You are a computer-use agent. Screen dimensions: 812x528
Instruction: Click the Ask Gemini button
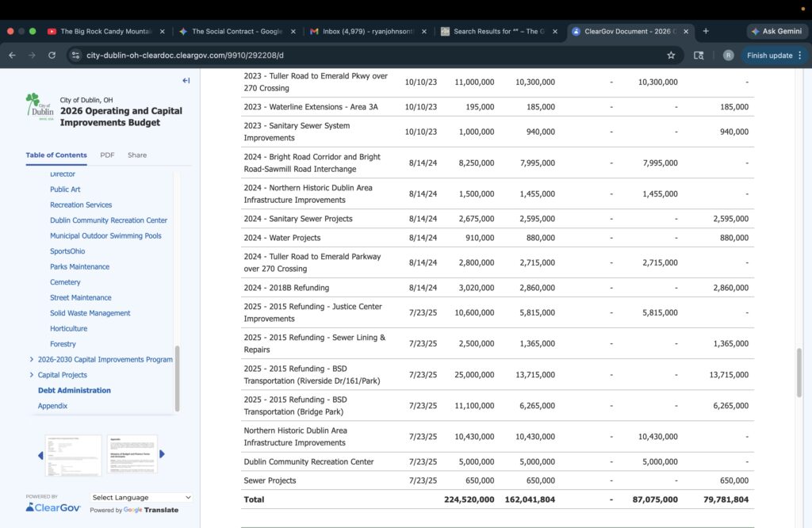coord(776,31)
